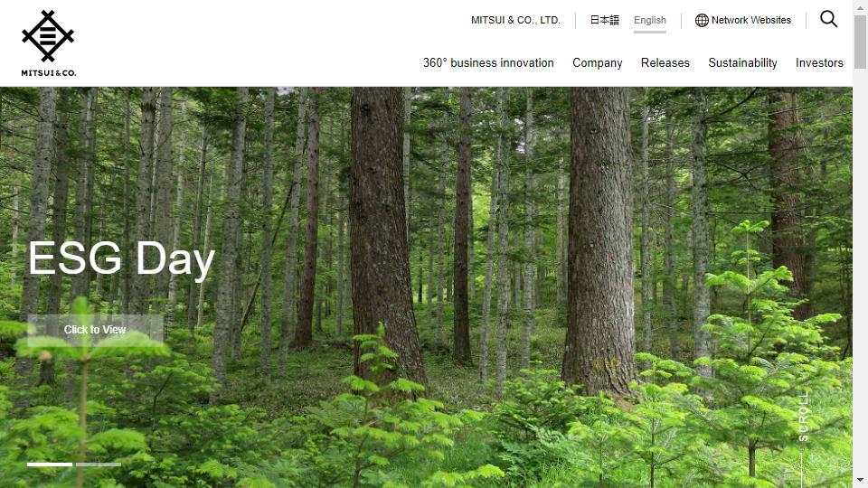Viewport: 868px width, 488px height.
Task: Click the globe icon beside Network Websites
Action: click(702, 20)
